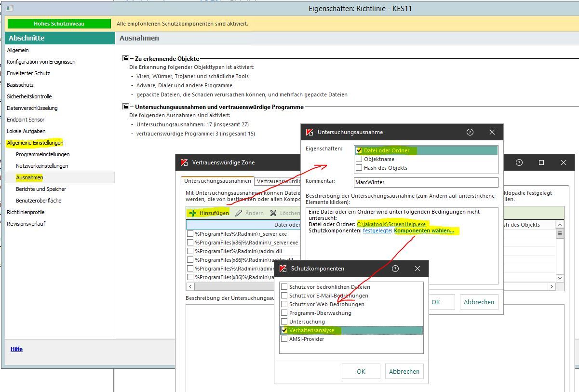Open the Richtlinienprofile section
Screen dimensions: 579x392
[x=26, y=212]
